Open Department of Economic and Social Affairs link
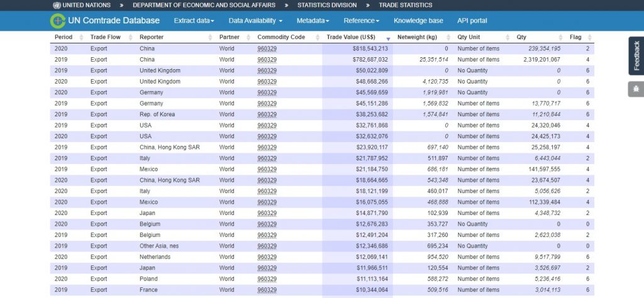The image size is (644, 298). tap(204, 5)
